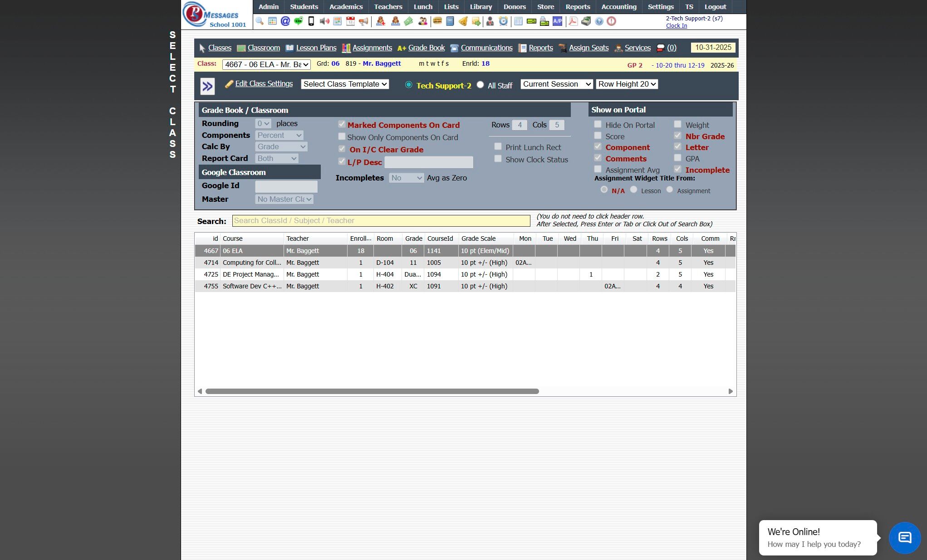Expand the Row Height 20 dropdown
The image size is (927, 560).
click(x=627, y=84)
